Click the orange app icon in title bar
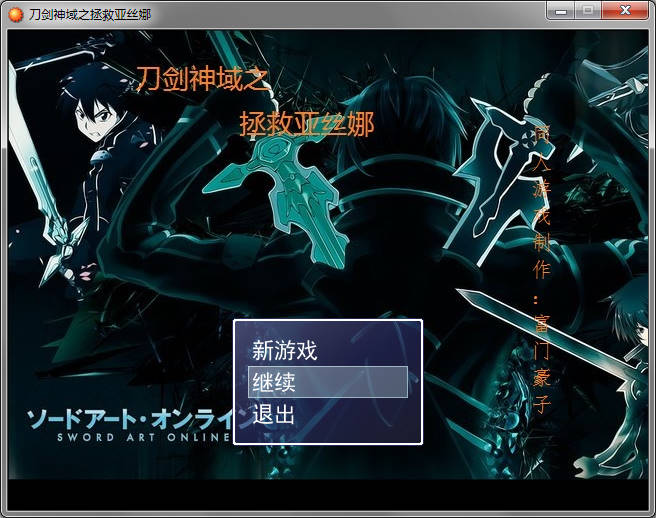Image resolution: width=656 pixels, height=518 pixels. [15, 14]
